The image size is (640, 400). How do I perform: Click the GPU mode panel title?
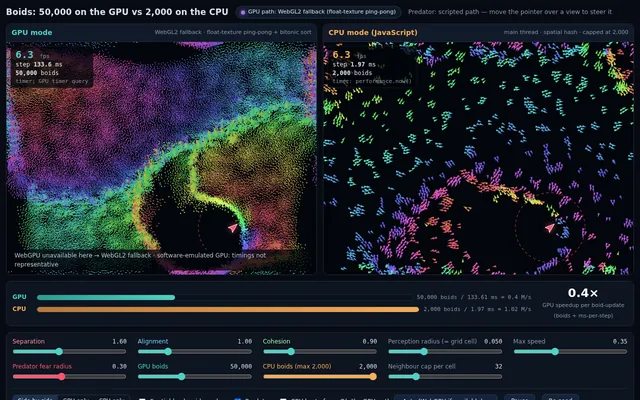[x=32, y=32]
